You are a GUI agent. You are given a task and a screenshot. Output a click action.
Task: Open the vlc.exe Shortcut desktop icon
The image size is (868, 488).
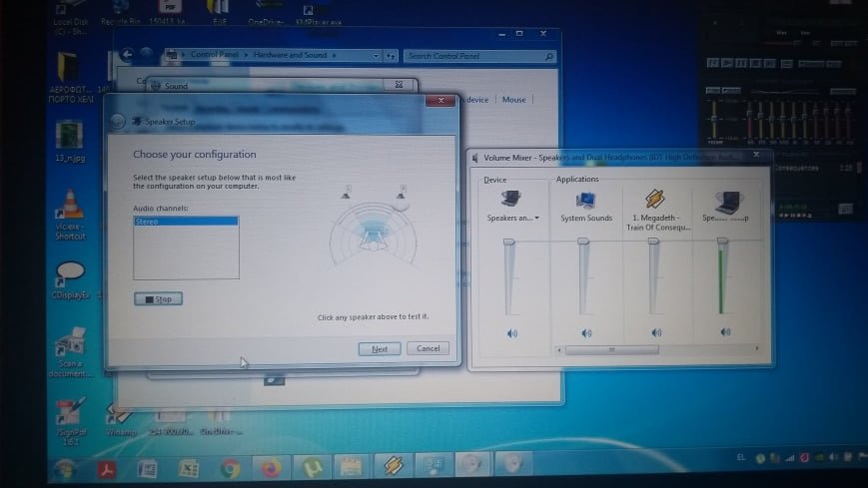(x=70, y=216)
